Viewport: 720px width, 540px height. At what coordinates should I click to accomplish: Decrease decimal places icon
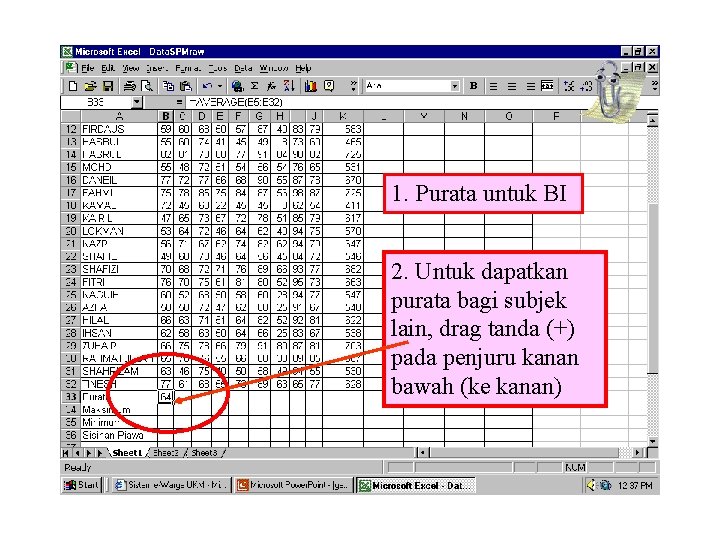[x=586, y=86]
